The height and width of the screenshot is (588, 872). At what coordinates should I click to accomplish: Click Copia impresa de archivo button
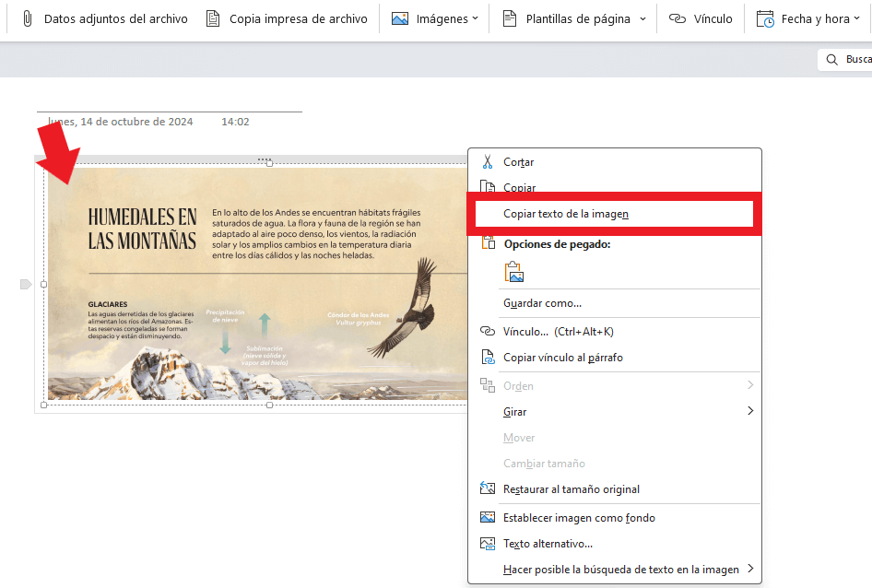pos(287,19)
